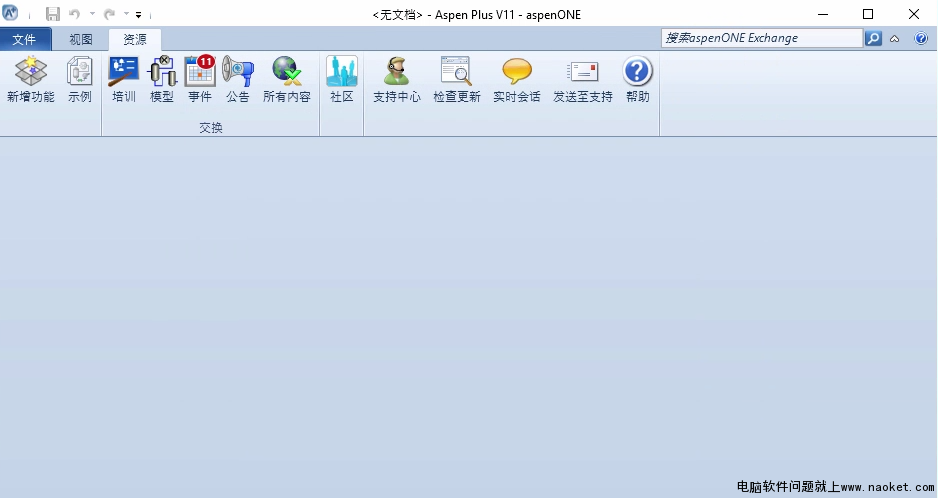Click the undo arrow icon

click(75, 14)
